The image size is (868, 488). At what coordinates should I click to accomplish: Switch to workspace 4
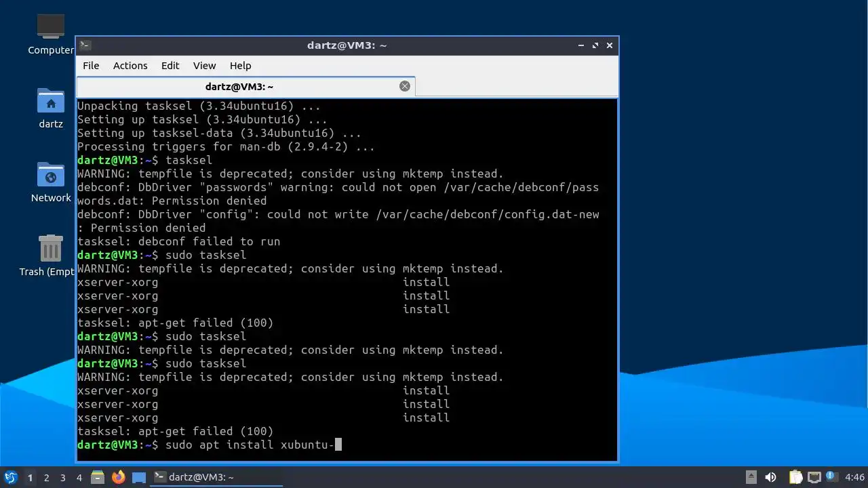pos(79,478)
